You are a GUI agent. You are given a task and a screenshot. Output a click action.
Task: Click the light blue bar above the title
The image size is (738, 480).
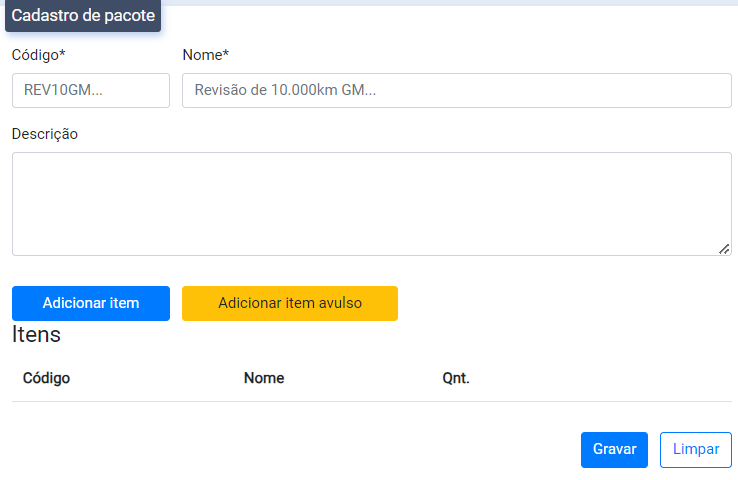tap(450, 3)
